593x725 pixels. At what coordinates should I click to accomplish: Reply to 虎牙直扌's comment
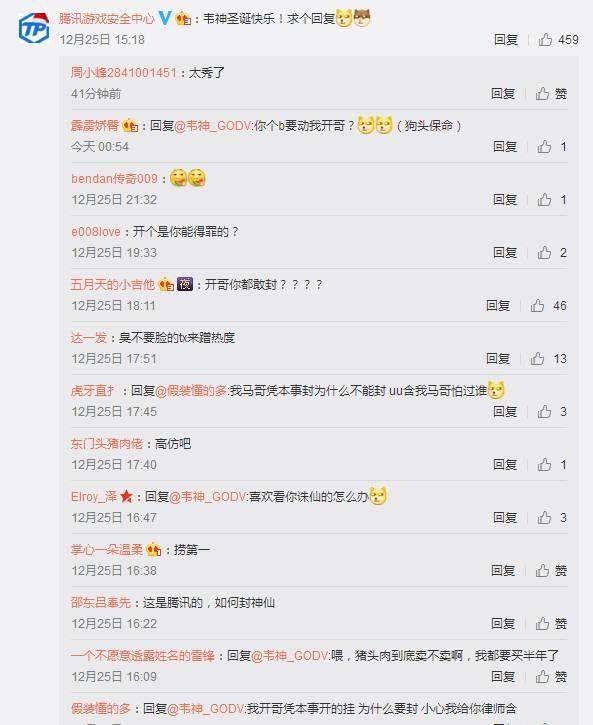pyautogui.click(x=504, y=412)
